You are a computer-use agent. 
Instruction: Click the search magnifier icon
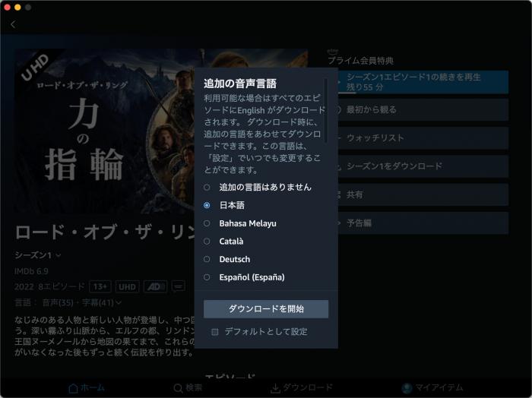click(178, 388)
